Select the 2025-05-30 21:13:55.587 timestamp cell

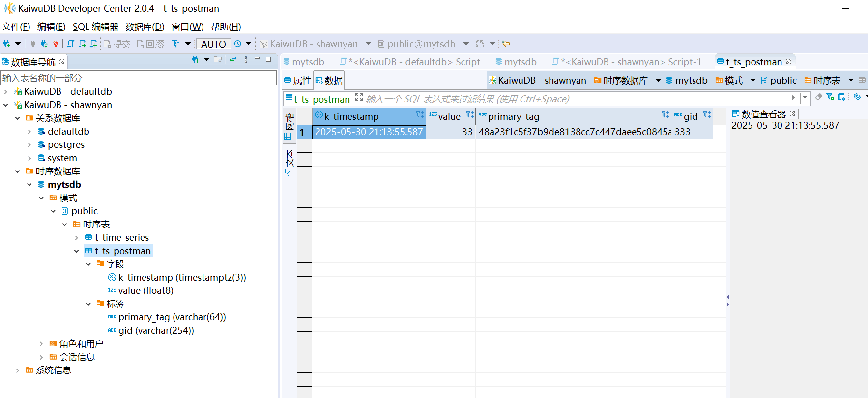pyautogui.click(x=369, y=132)
